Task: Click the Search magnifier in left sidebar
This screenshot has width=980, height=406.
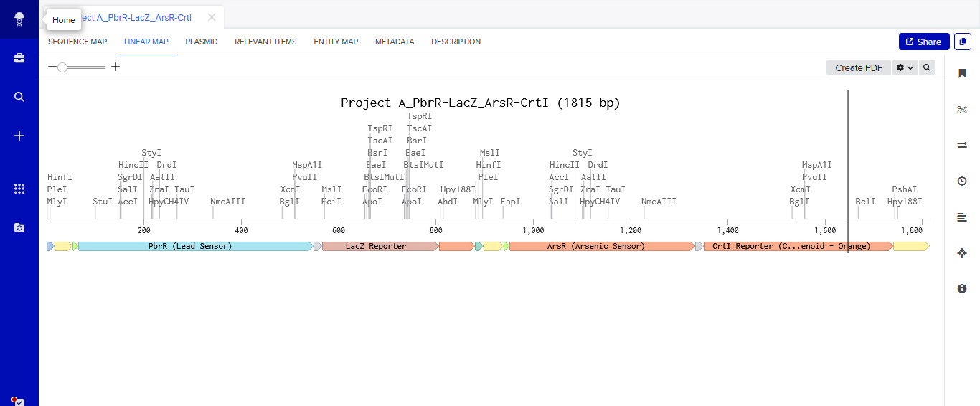Action: coord(19,97)
